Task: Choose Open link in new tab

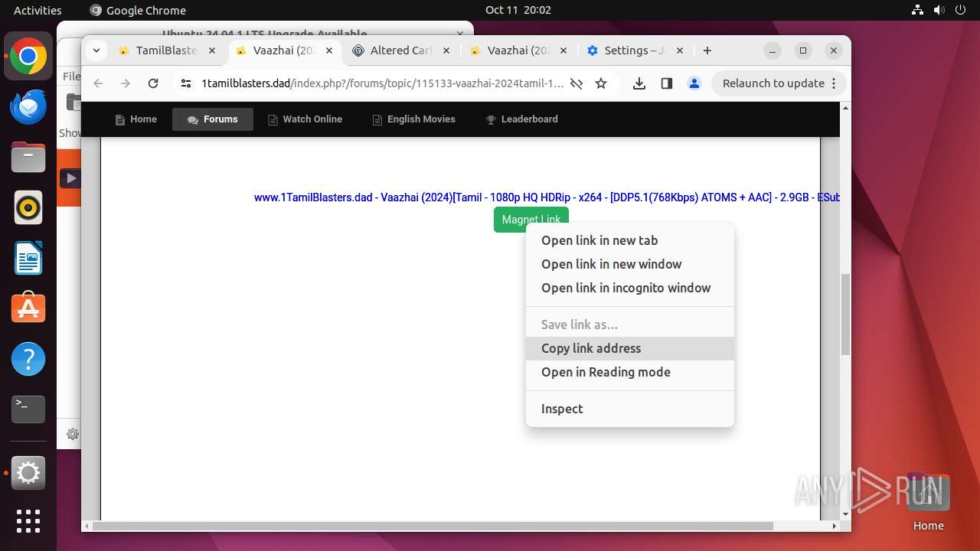Action: 630,240
